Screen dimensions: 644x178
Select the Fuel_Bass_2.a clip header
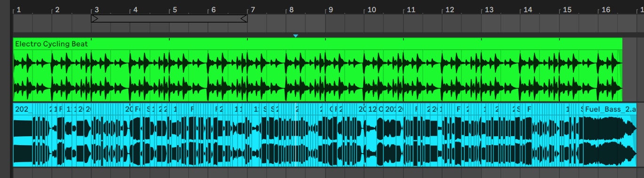(x=610, y=109)
